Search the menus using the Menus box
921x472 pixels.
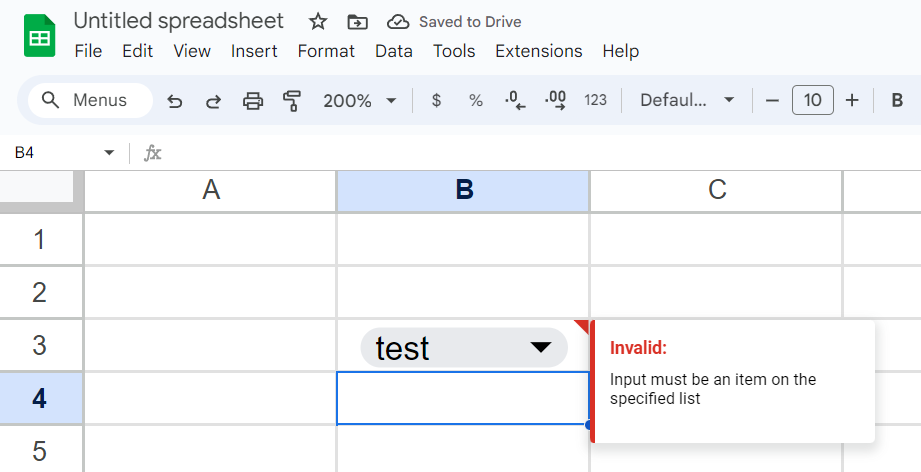click(90, 100)
